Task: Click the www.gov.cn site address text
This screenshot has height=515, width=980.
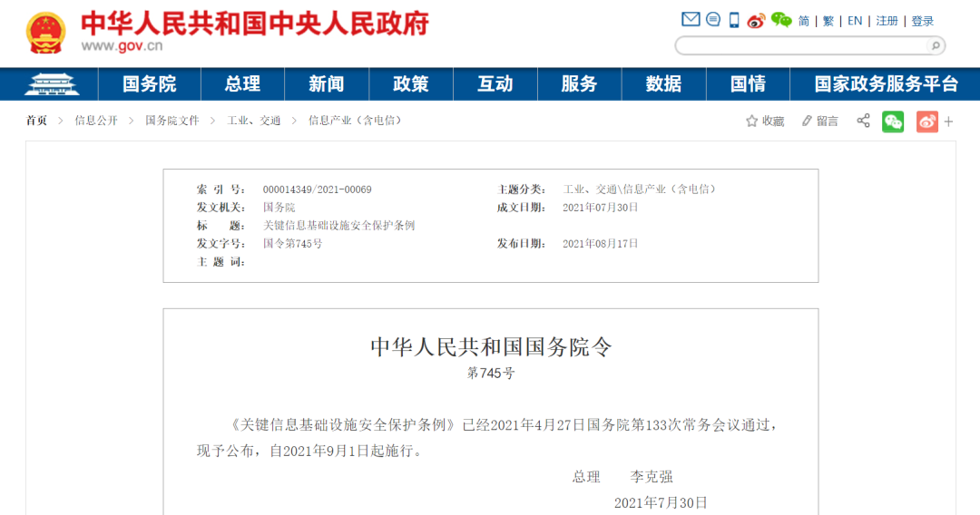Action: 122,46
